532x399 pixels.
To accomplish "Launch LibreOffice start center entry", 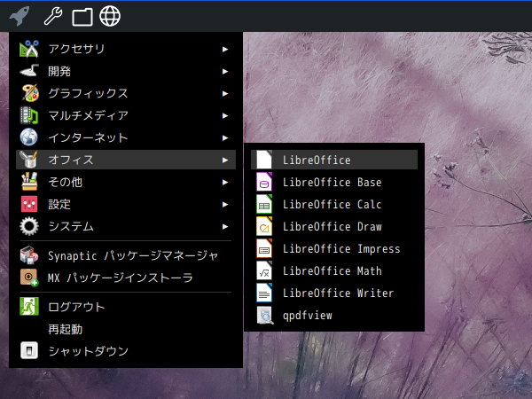I will [x=334, y=160].
